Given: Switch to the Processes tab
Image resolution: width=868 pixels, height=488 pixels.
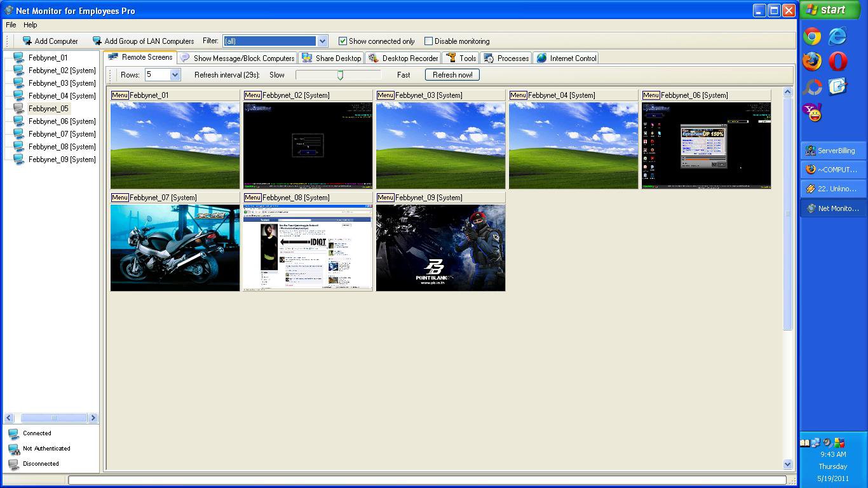Looking at the screenshot, I should pos(506,58).
